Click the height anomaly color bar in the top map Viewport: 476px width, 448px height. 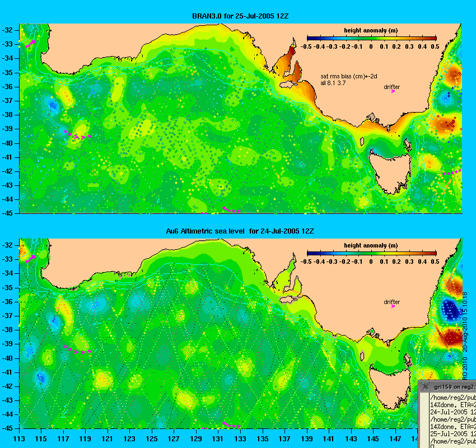[x=372, y=38]
